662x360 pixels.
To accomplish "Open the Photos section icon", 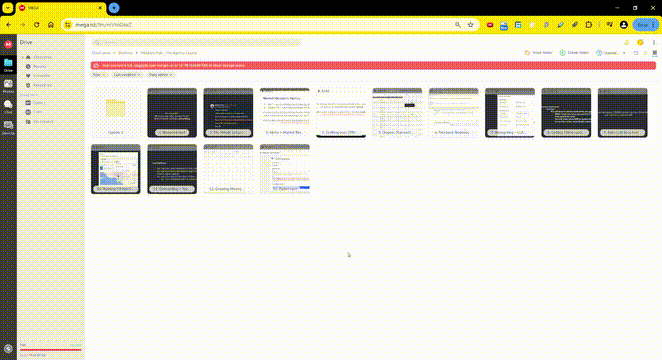I will 8,86.
